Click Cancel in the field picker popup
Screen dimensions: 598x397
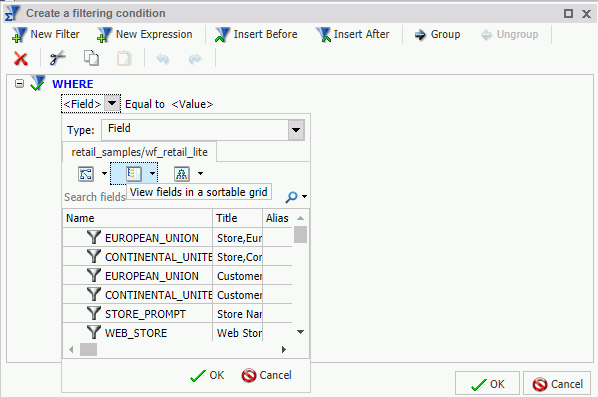click(267, 375)
